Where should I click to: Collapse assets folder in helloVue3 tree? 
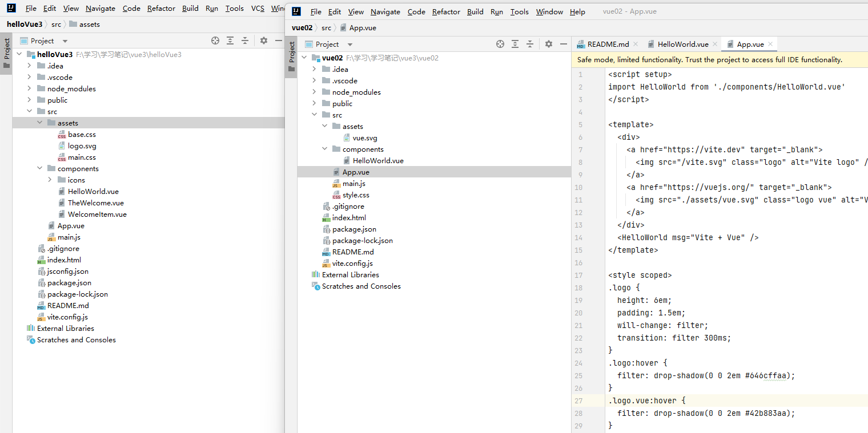[x=39, y=123]
